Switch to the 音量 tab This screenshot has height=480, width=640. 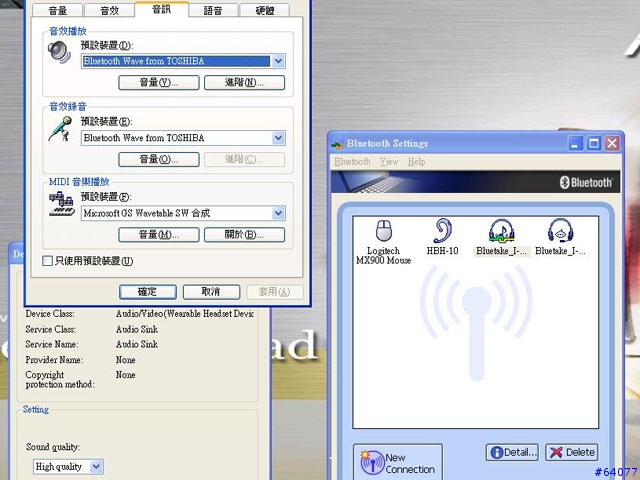58,10
